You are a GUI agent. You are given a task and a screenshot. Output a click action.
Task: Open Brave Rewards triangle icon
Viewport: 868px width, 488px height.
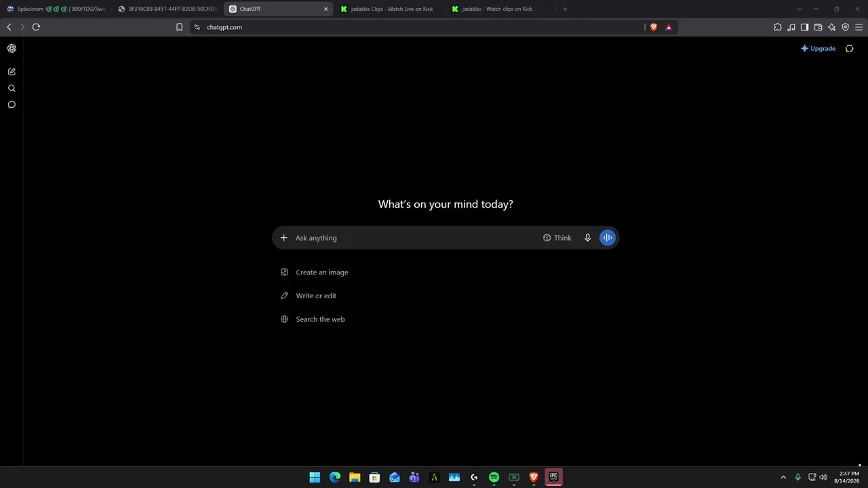(x=669, y=27)
